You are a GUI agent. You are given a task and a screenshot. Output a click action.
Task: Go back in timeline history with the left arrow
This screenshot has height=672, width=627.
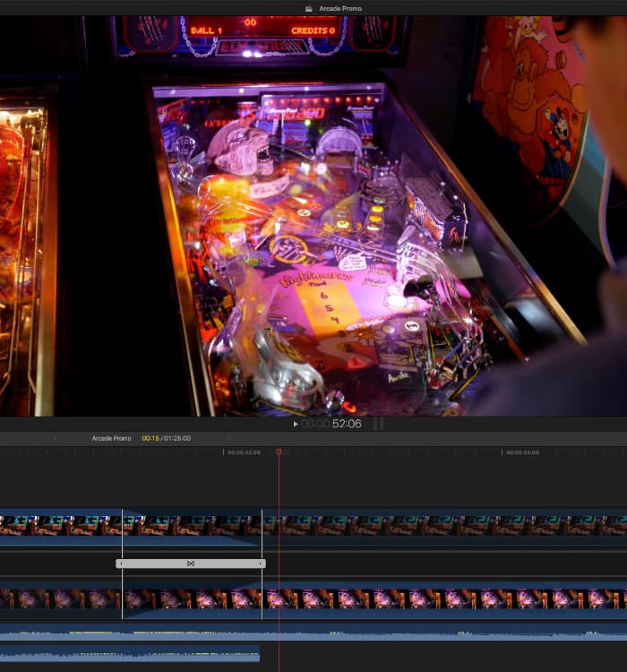click(56, 438)
